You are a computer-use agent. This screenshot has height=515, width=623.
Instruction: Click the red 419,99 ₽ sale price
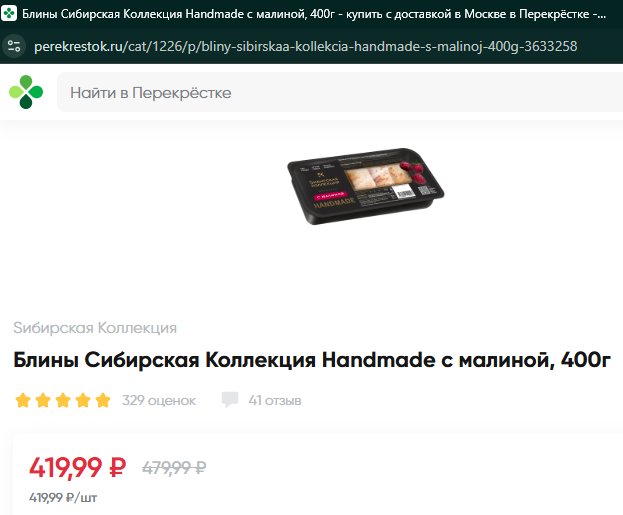click(77, 467)
